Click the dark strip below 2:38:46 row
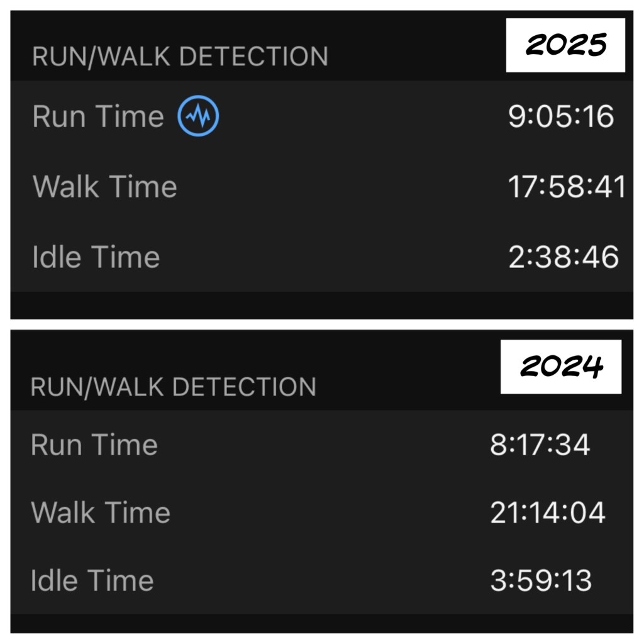The height and width of the screenshot is (644, 644). (x=322, y=305)
